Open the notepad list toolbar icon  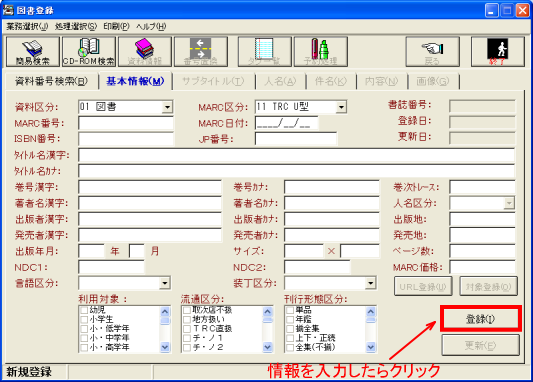pyautogui.click(x=264, y=52)
